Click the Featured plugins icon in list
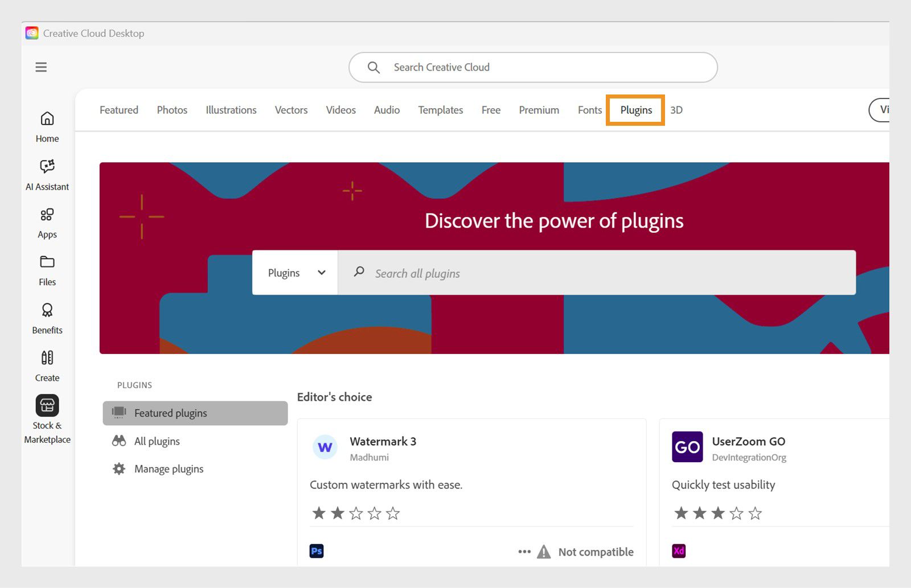Screen dimensions: 911x588 [119, 413]
